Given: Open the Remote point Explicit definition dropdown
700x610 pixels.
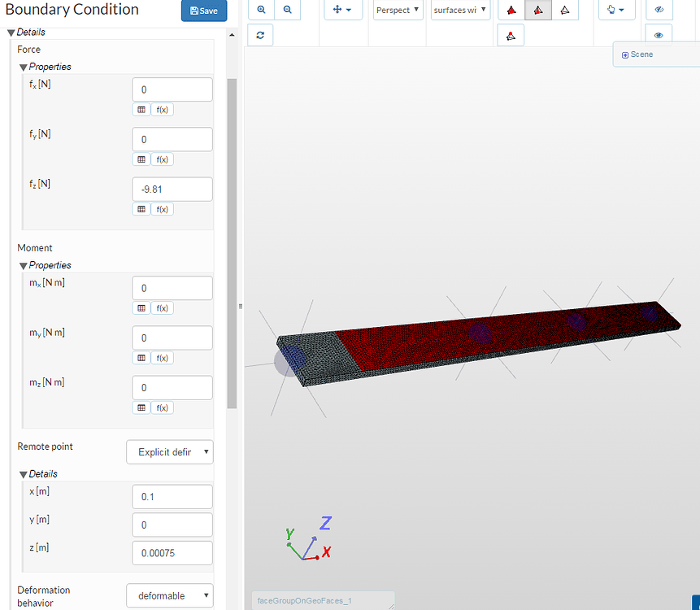Looking at the screenshot, I should coord(169,451).
